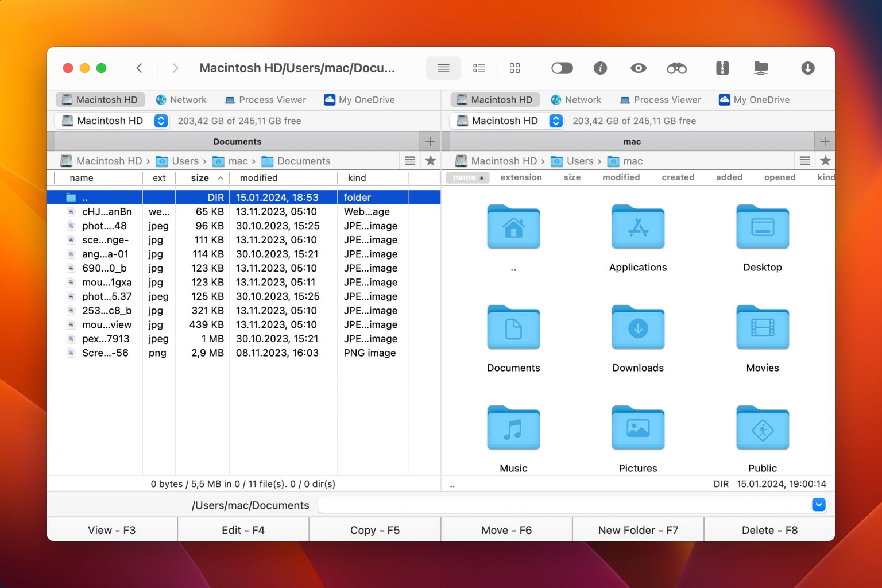882x588 pixels.
Task: Open Process Viewer in the left pane
Action: 265,99
